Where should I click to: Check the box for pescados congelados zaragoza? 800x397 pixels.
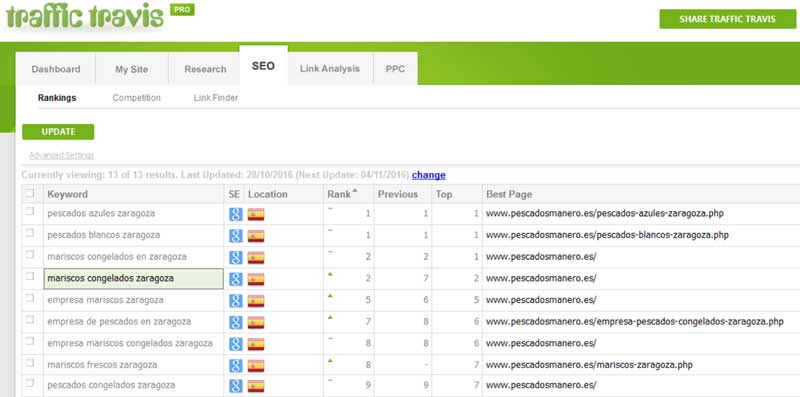click(30, 383)
